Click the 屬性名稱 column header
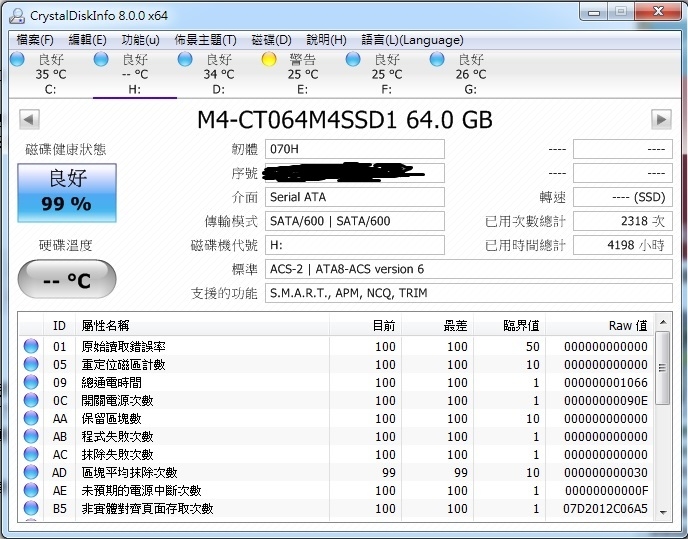Viewport: 688px width, 539px height. [202, 326]
